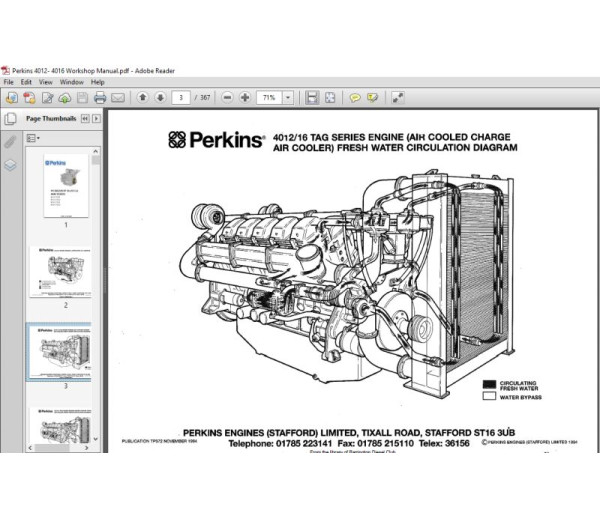Toggle the Page Thumbnails panel icon
Image resolution: width=600 pixels, height=518 pixels.
pyautogui.click(x=10, y=118)
